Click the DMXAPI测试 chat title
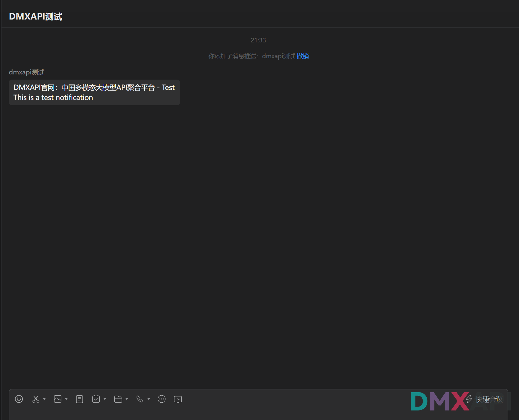This screenshot has width=519, height=420. pyautogui.click(x=36, y=16)
